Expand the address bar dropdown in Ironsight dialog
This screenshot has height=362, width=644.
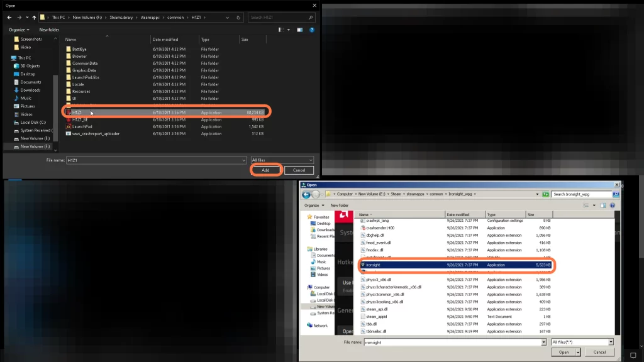pos(537,195)
